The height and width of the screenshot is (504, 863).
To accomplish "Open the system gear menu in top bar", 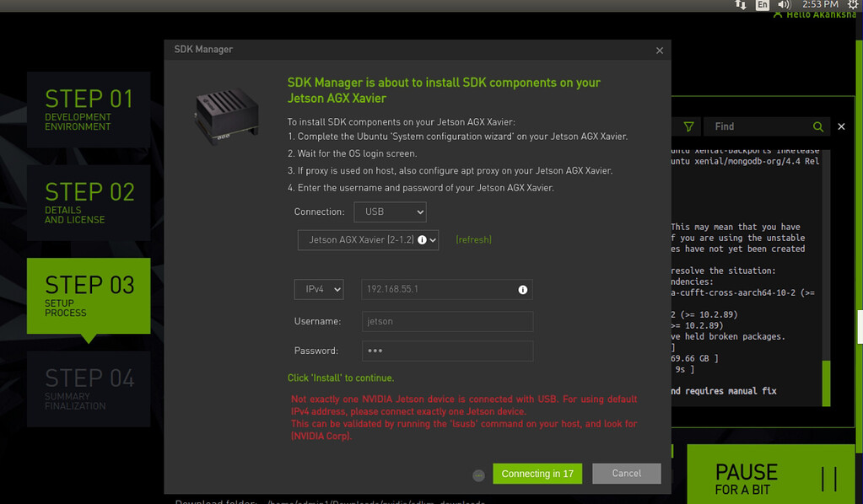I will point(853,4).
